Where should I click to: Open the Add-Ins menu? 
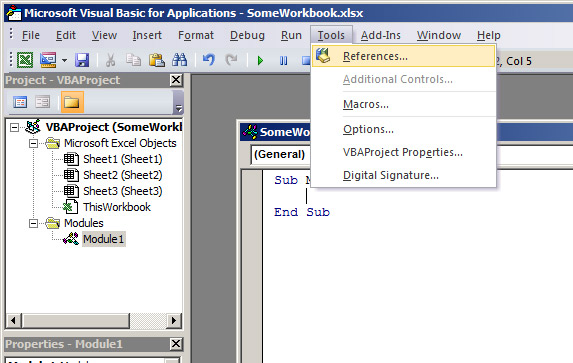pos(381,35)
